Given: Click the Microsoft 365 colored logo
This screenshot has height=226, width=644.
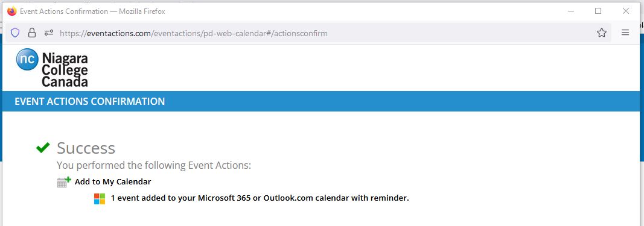Looking at the screenshot, I should click(100, 199).
